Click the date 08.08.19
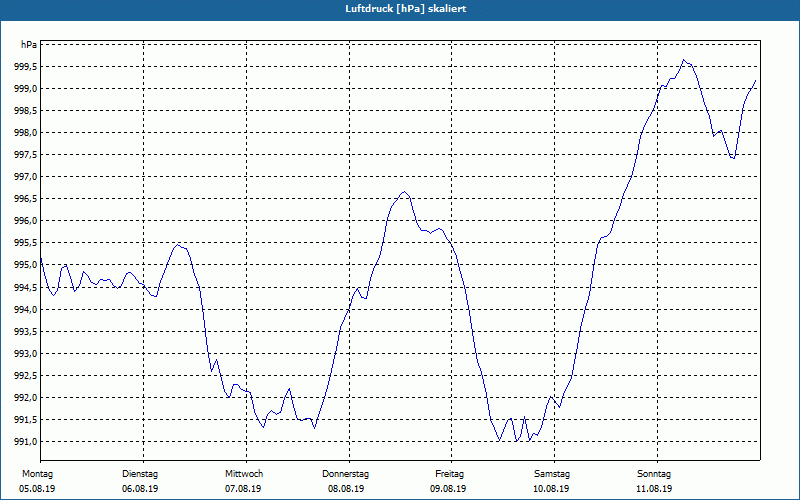 pyautogui.click(x=346, y=489)
